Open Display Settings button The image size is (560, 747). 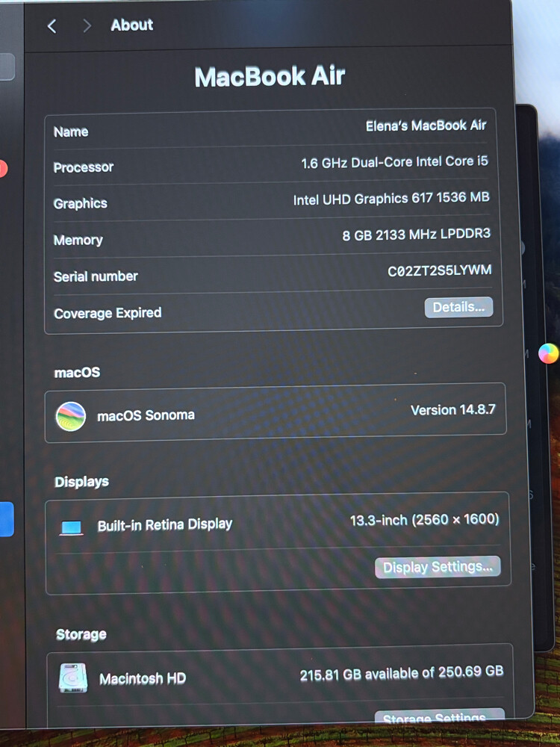click(438, 567)
